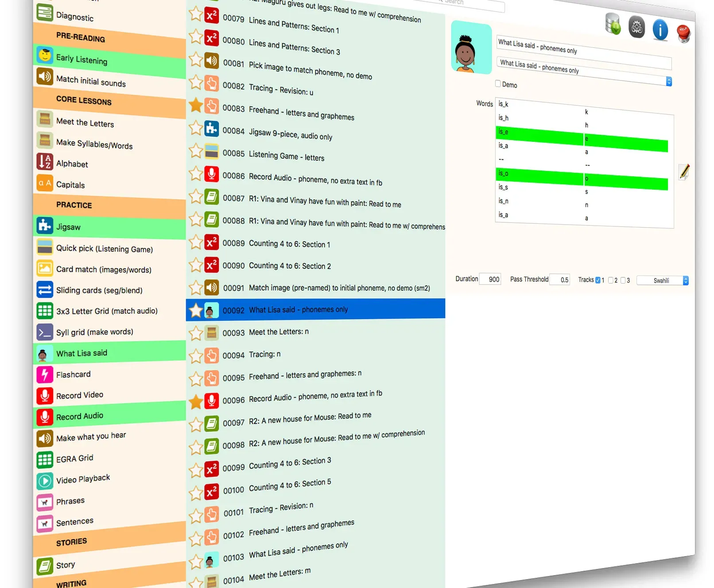714x588 pixels.
Task: Click the database download icon
Action: (613, 24)
